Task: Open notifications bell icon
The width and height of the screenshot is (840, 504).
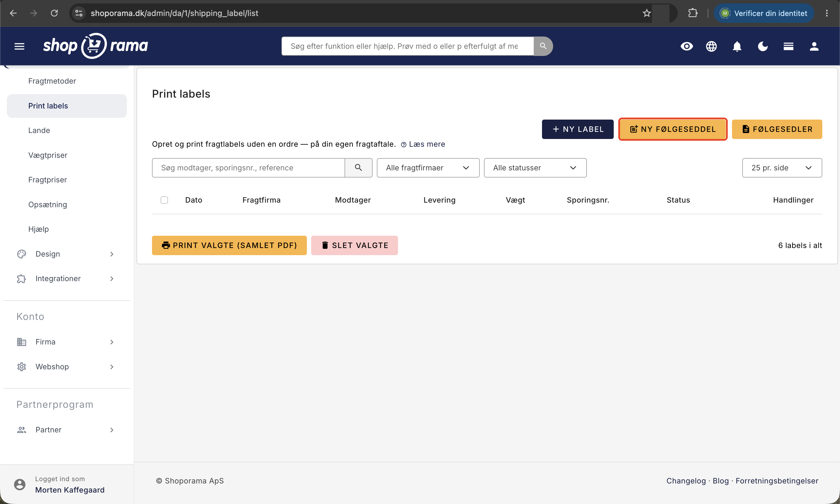Action: point(737,46)
